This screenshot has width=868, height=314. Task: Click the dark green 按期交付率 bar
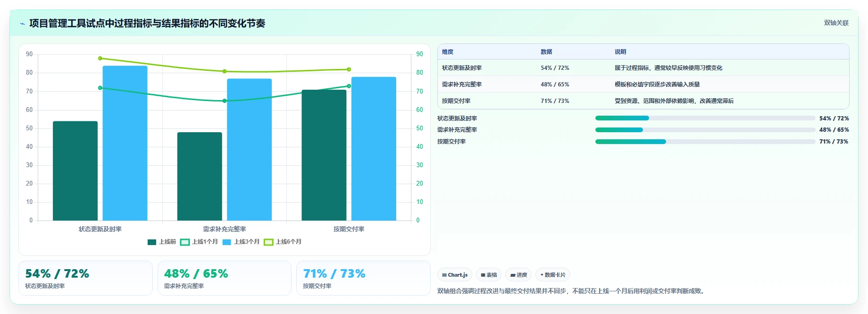pos(324,155)
